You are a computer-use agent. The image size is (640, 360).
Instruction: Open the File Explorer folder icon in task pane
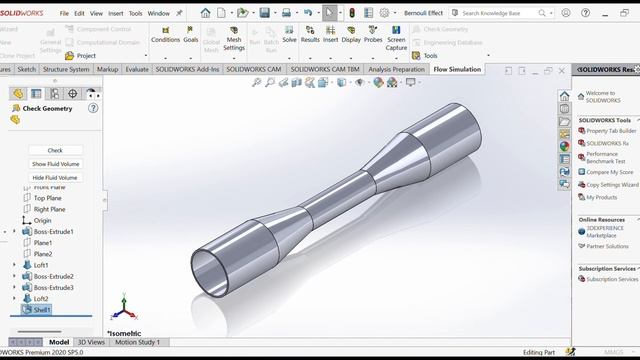pos(564,121)
